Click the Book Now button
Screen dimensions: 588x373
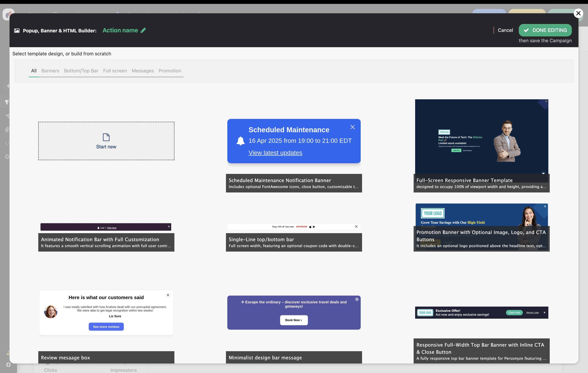294,320
